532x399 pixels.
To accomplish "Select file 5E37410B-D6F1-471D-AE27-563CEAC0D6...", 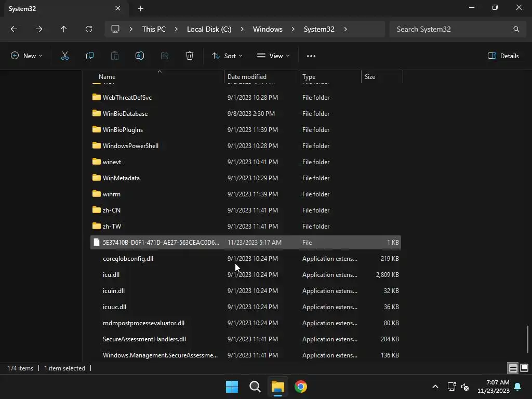I will 246,243.
